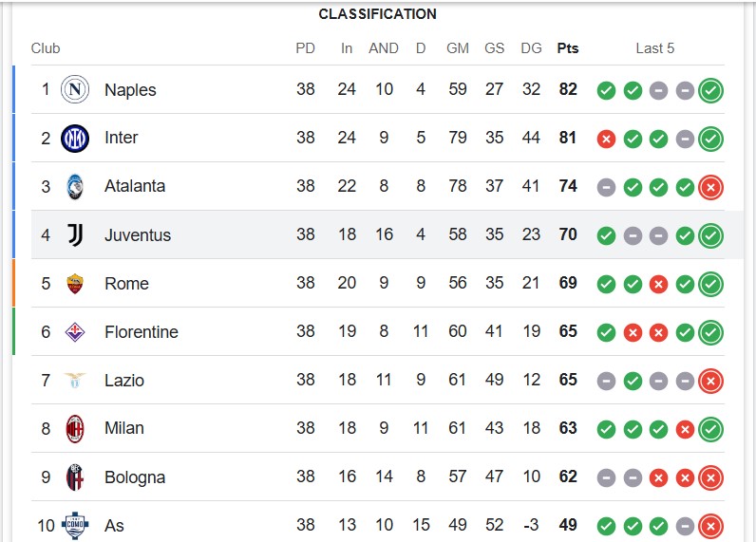Click the Milan club crest icon

tap(75, 428)
